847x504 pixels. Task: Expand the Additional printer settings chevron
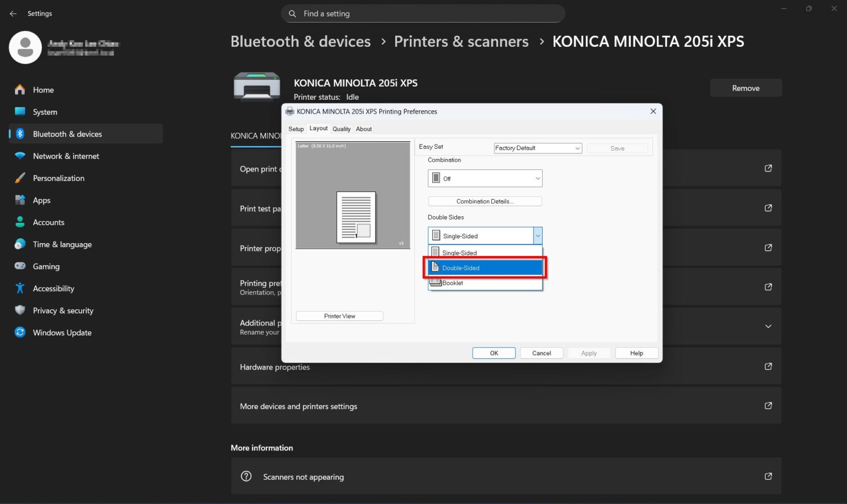click(x=768, y=326)
